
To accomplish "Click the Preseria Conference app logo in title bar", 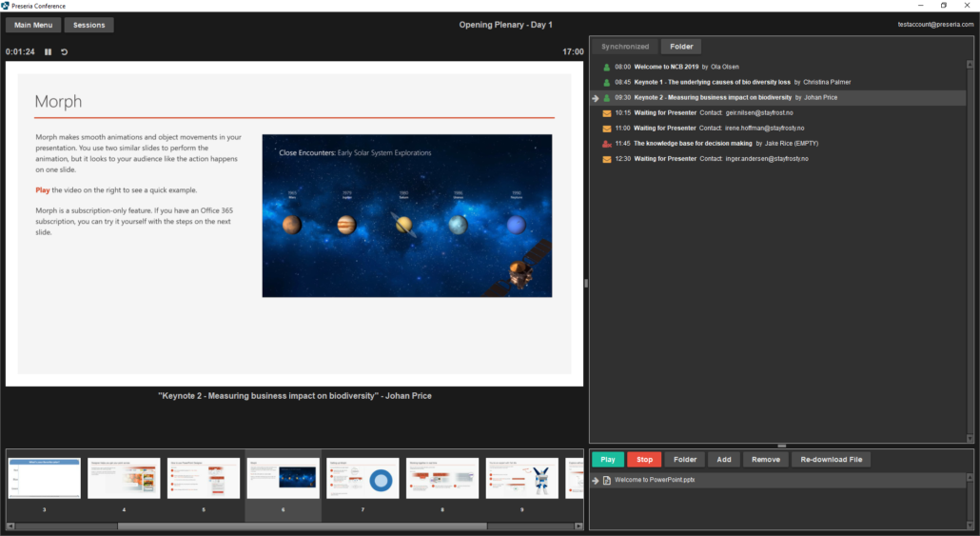I will point(6,6).
